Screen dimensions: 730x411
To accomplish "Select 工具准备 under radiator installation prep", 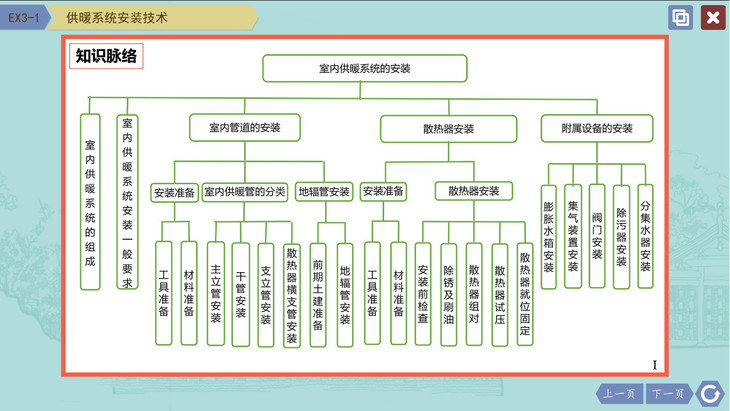I will click(x=372, y=293).
